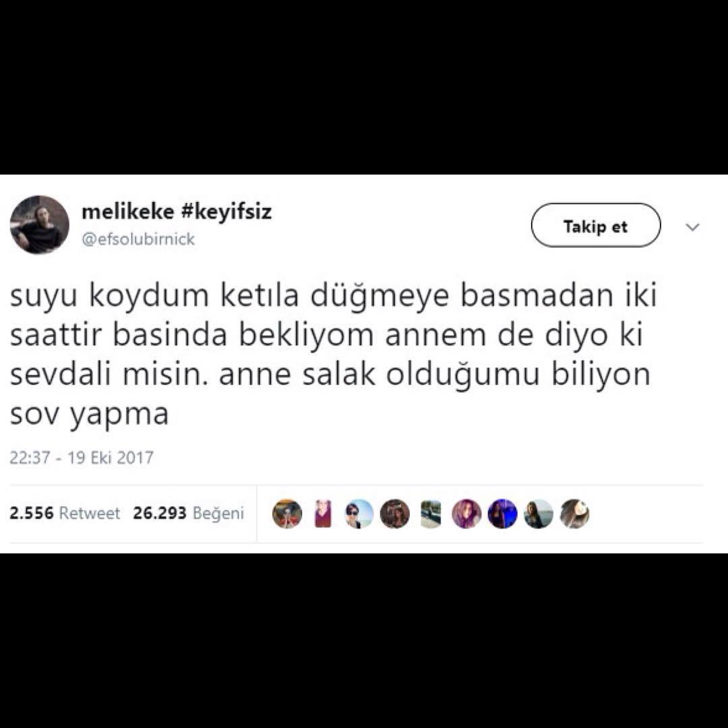The height and width of the screenshot is (728, 728).
Task: Follow the account with Takip et
Action: (x=596, y=225)
